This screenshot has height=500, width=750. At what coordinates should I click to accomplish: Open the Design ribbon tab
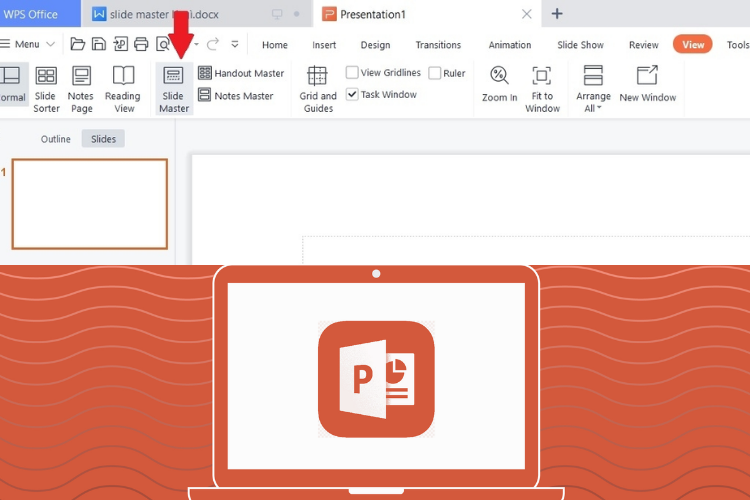tap(375, 45)
